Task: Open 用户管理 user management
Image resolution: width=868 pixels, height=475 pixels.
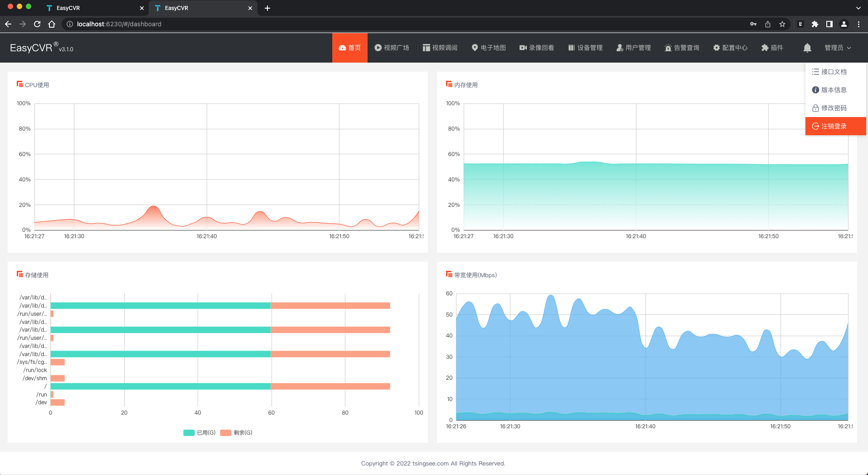Action: [634, 48]
